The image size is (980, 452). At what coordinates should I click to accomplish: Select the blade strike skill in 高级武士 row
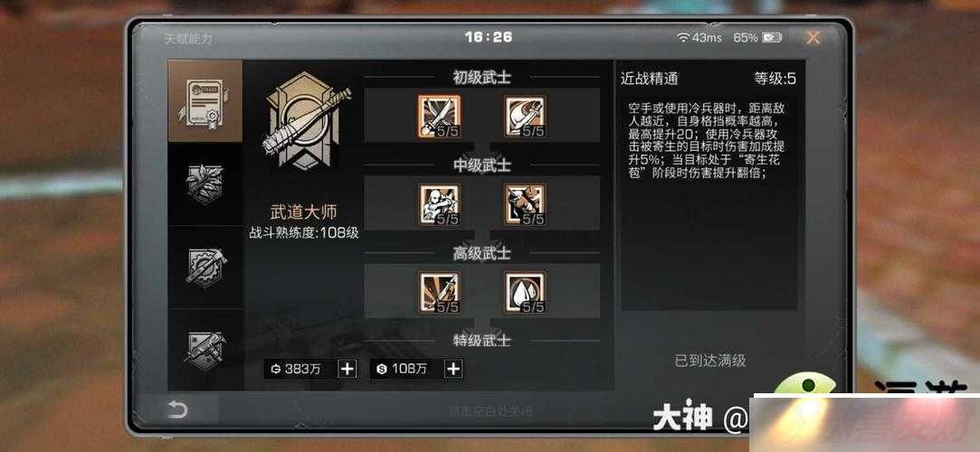click(x=439, y=292)
